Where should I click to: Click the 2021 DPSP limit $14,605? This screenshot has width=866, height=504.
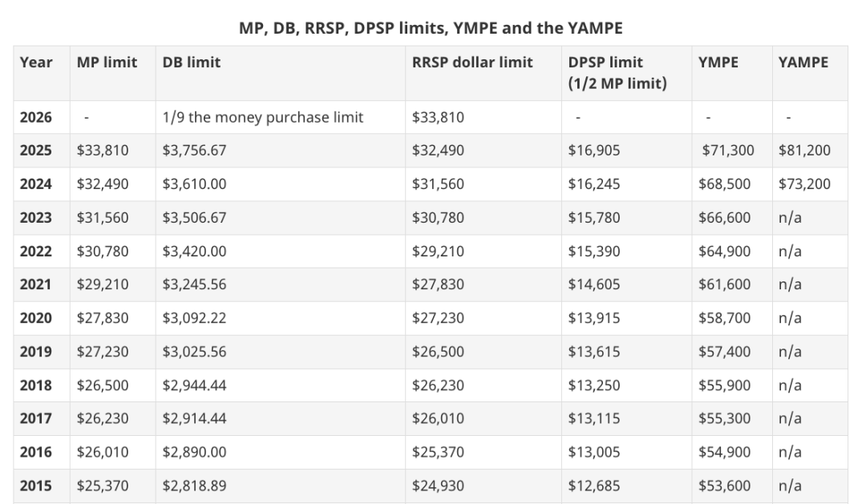pyautogui.click(x=594, y=284)
